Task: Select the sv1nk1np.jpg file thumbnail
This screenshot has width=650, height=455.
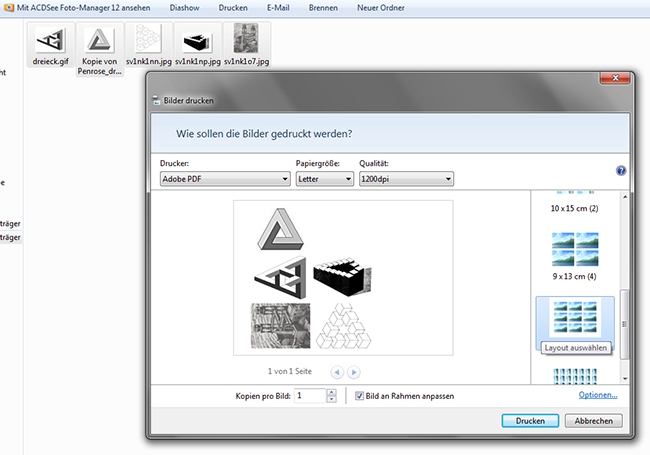Action: click(197, 44)
